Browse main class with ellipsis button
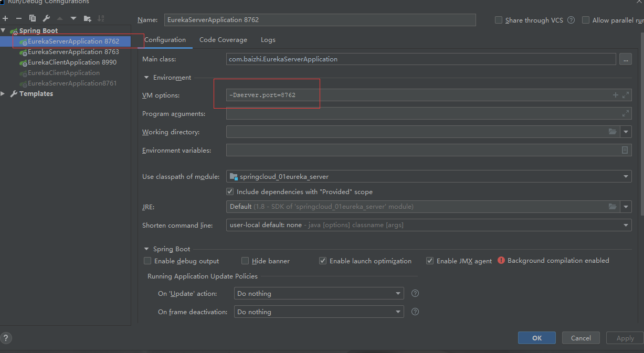The width and height of the screenshot is (644, 353). (x=625, y=59)
